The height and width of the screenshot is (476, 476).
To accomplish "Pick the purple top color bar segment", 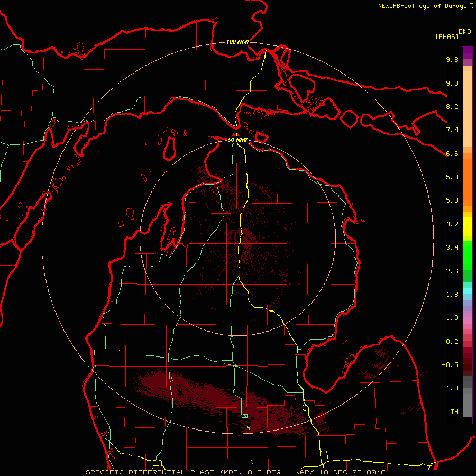I will coord(467,53).
